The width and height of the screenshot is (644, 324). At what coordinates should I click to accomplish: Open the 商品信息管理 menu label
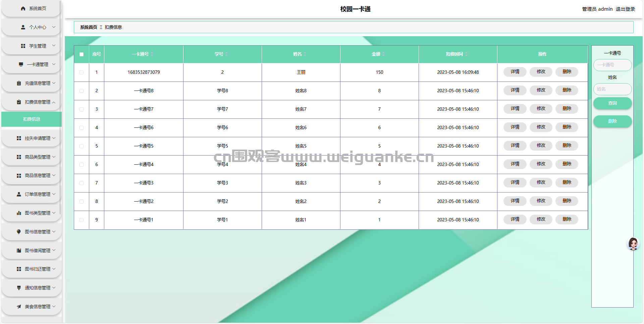38,175
